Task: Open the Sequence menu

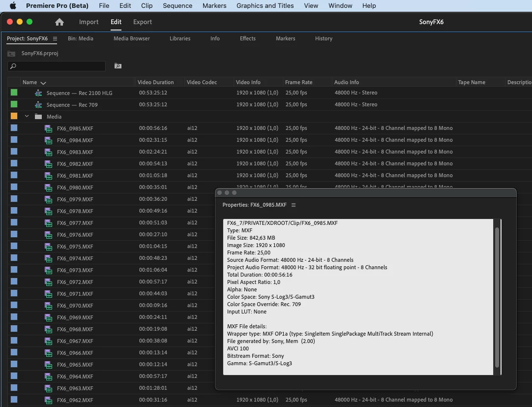Action: [177, 5]
